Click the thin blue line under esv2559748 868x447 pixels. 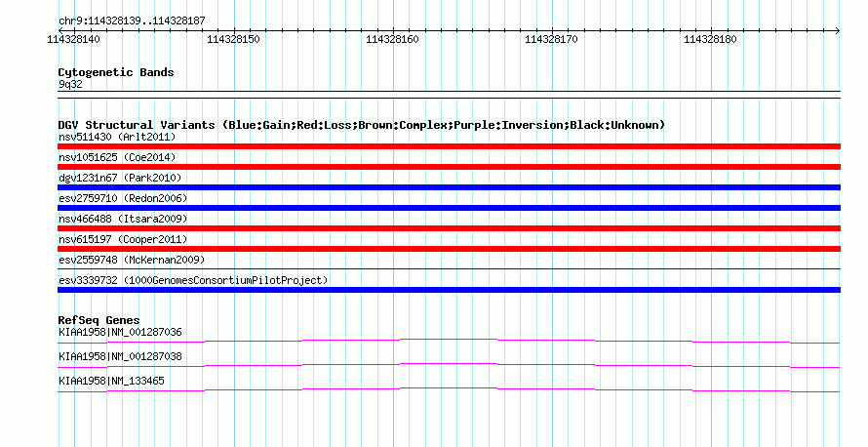click(x=449, y=269)
